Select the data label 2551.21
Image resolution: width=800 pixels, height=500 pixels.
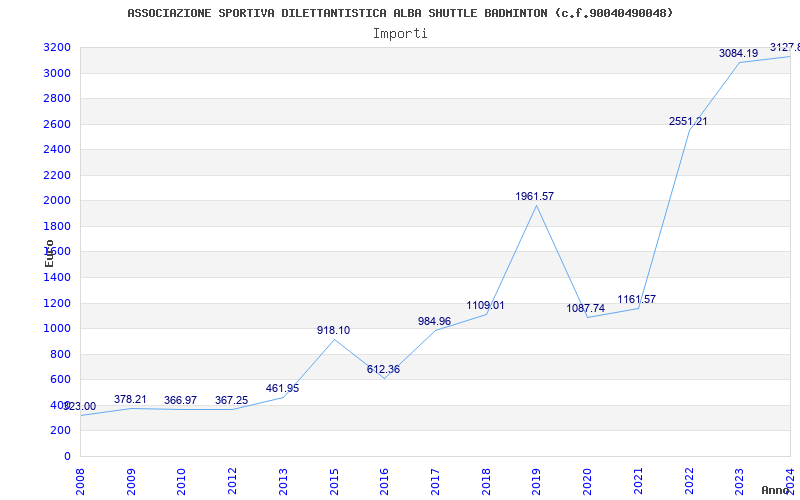pos(688,121)
